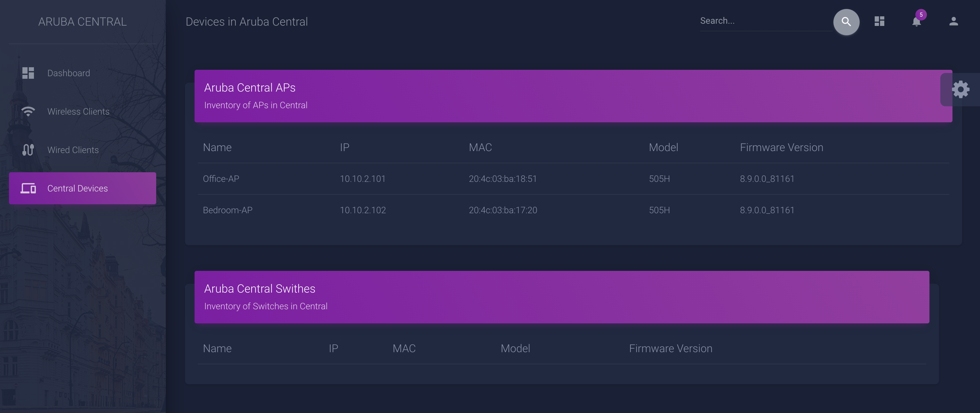Click the Bedroom-AP device name
980x413 pixels.
coord(228,210)
